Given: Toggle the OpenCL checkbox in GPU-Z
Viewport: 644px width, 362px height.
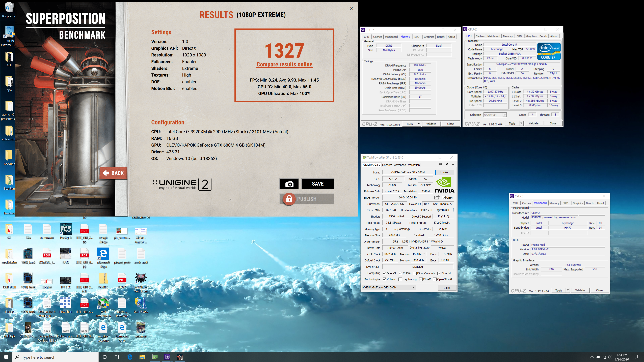Looking at the screenshot, I should click(x=385, y=273).
